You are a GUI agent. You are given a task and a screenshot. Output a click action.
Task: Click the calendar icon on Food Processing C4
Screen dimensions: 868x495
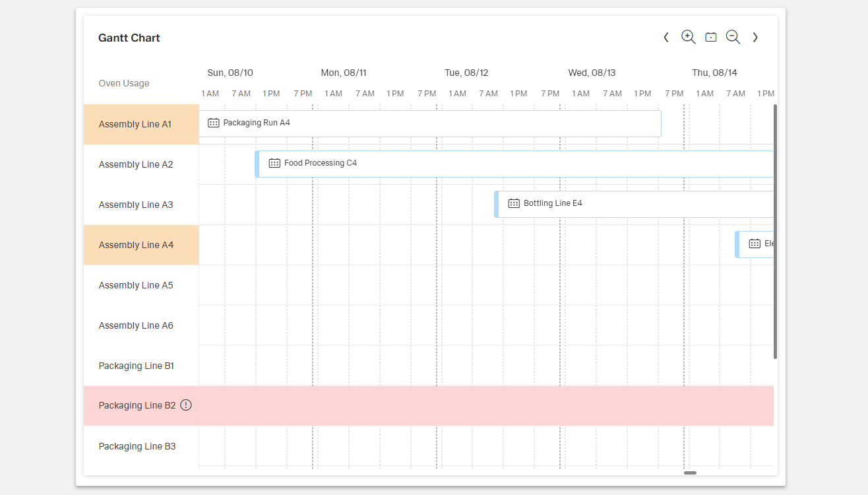274,162
